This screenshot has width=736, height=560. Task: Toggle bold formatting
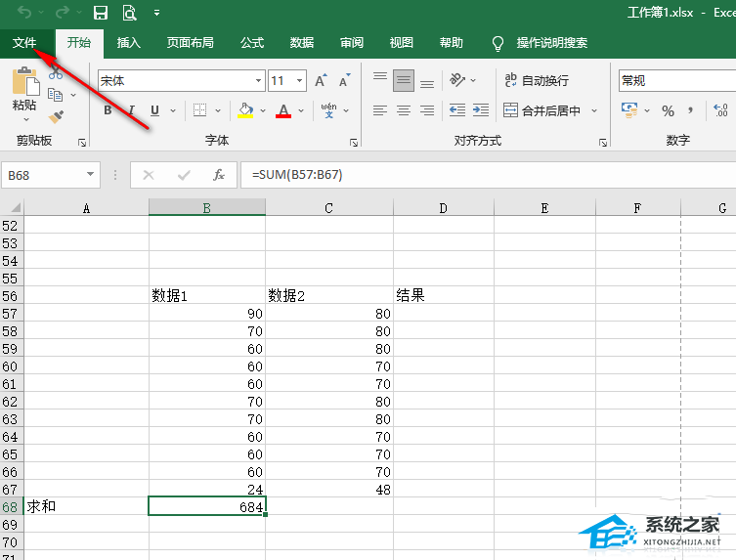[x=108, y=110]
